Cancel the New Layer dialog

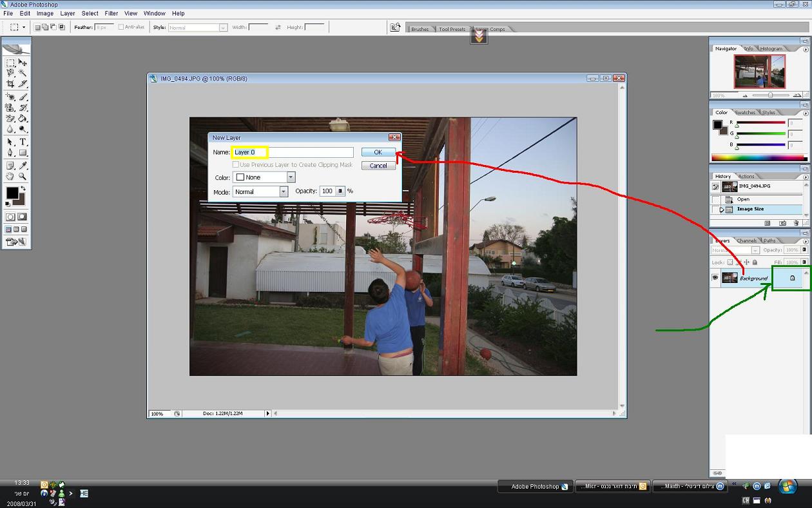(x=378, y=166)
